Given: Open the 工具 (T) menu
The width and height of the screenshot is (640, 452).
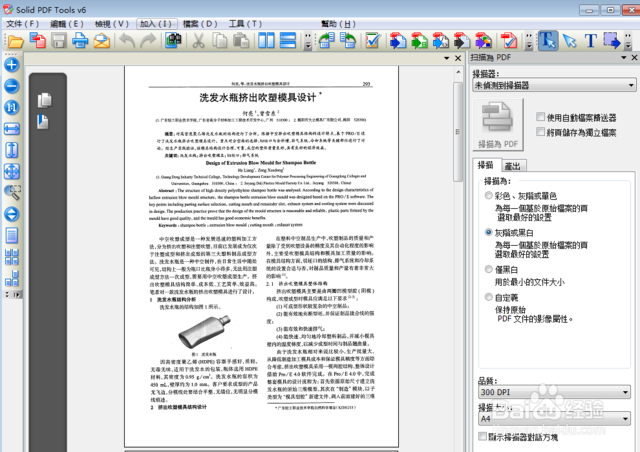Looking at the screenshot, I should click(245, 24).
